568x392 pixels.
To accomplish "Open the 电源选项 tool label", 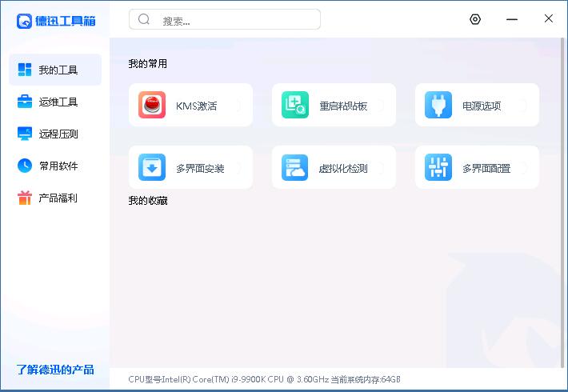I will point(482,106).
